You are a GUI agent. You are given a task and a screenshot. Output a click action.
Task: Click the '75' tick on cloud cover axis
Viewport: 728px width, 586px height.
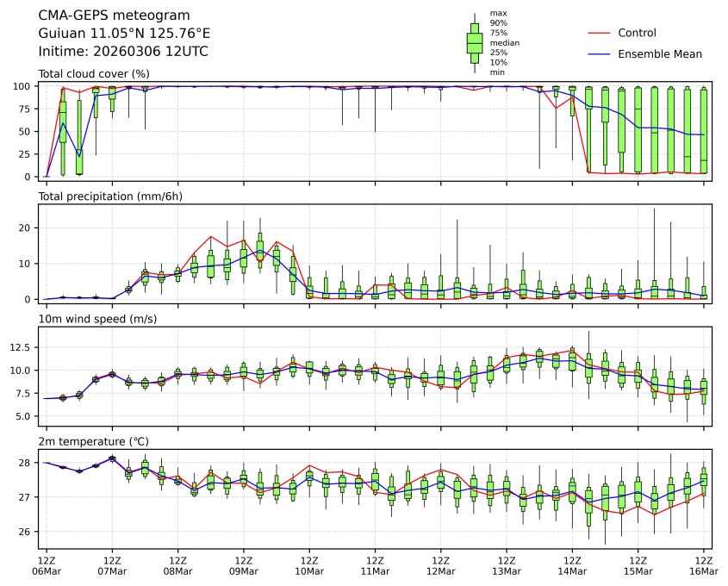[x=25, y=109]
